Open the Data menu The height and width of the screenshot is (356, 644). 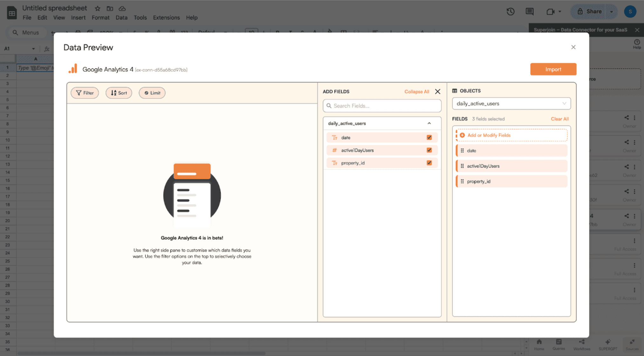[x=121, y=17]
